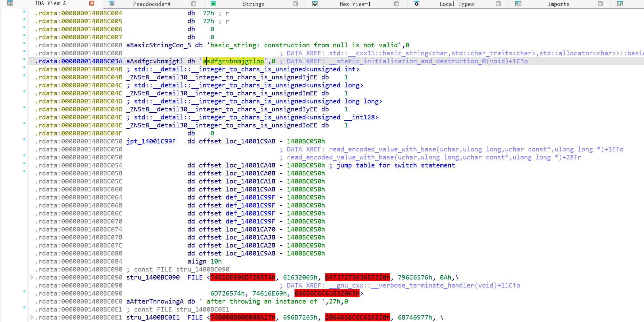
Task: Follow the loc_14001CA70 offset
Action: [250, 229]
